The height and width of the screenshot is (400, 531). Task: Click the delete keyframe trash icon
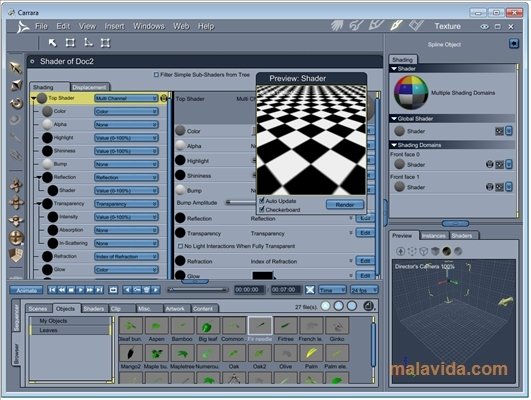point(146,290)
